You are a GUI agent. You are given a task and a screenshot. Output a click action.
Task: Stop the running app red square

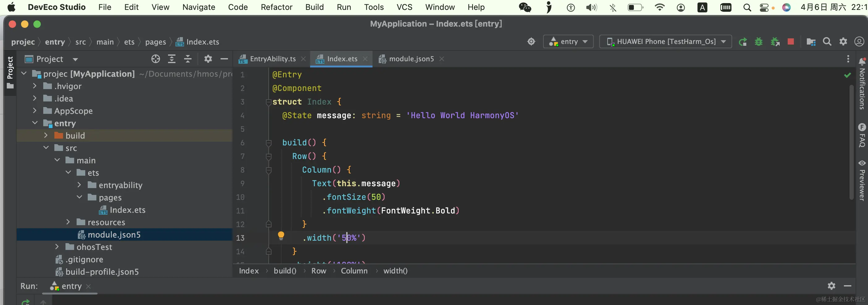[791, 41]
